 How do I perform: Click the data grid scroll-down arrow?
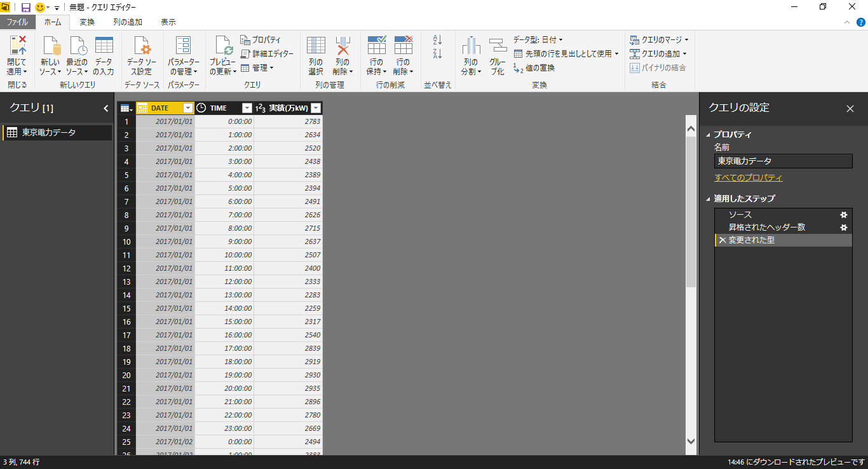pyautogui.click(x=691, y=441)
